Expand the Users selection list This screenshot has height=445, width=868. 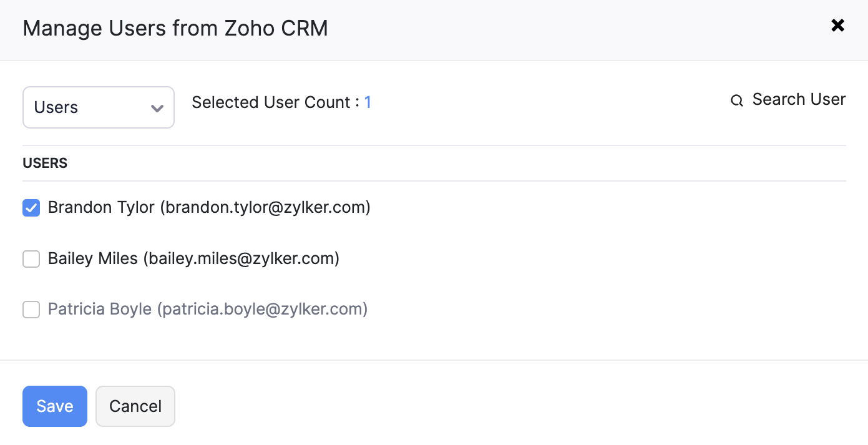(98, 107)
